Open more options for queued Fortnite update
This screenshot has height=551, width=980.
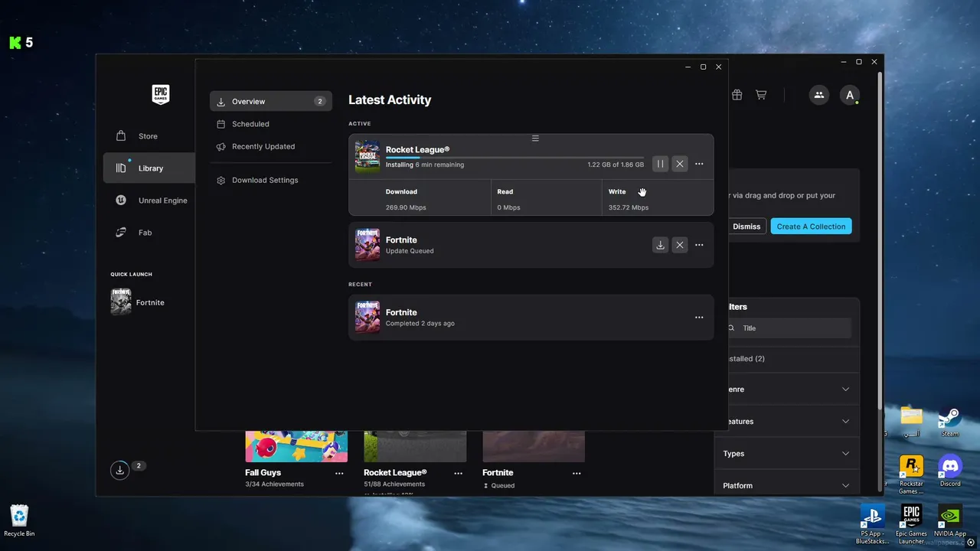[699, 245]
